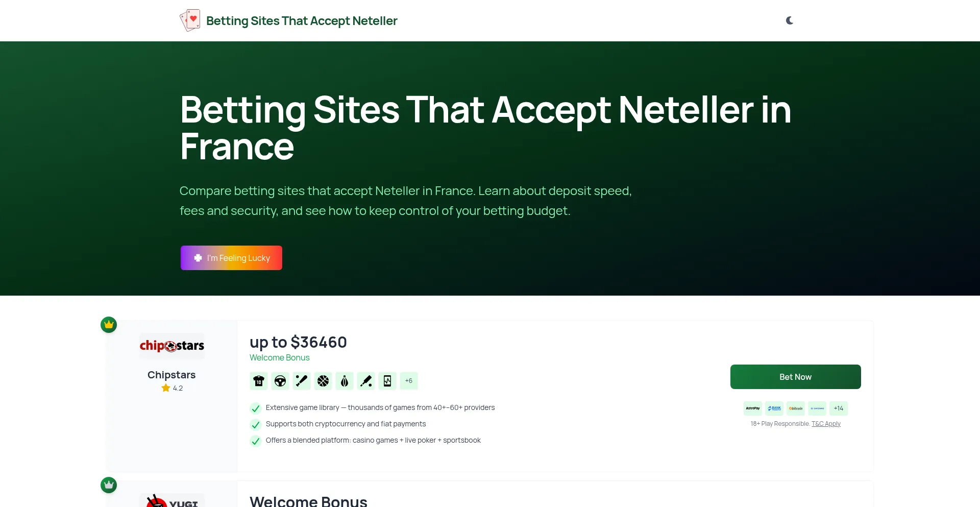Select the football jersey sport icon
The width and height of the screenshot is (980, 507).
(x=258, y=380)
